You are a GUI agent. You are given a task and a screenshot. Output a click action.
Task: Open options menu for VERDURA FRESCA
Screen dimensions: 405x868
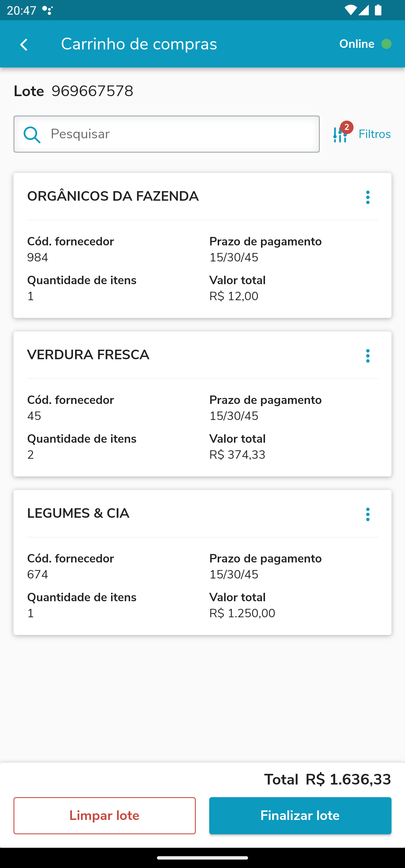tap(368, 356)
